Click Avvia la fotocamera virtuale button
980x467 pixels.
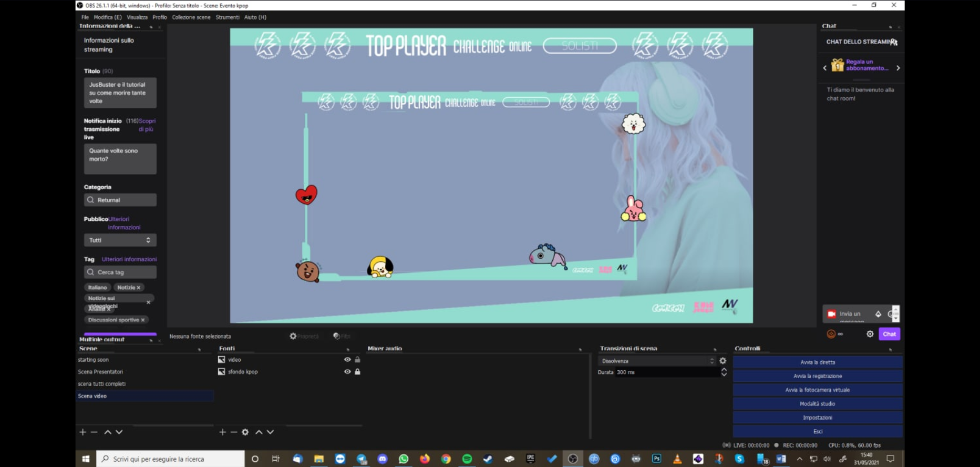coord(818,390)
